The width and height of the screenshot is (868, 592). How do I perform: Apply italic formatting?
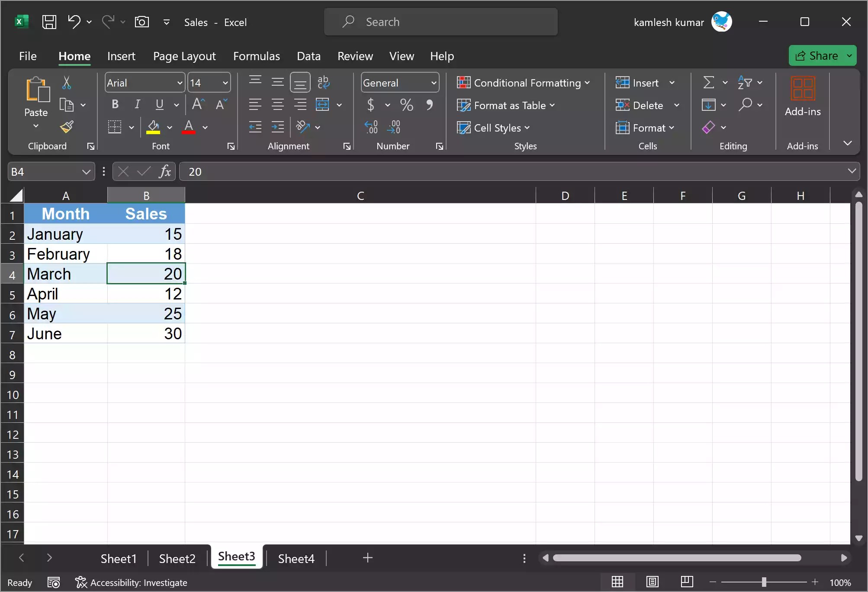(x=137, y=104)
